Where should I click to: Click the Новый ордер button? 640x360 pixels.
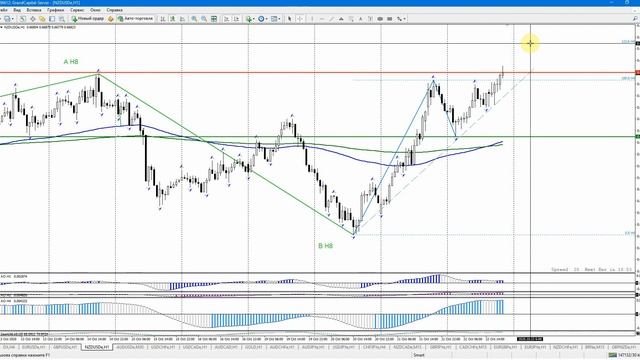pyautogui.click(x=87, y=19)
